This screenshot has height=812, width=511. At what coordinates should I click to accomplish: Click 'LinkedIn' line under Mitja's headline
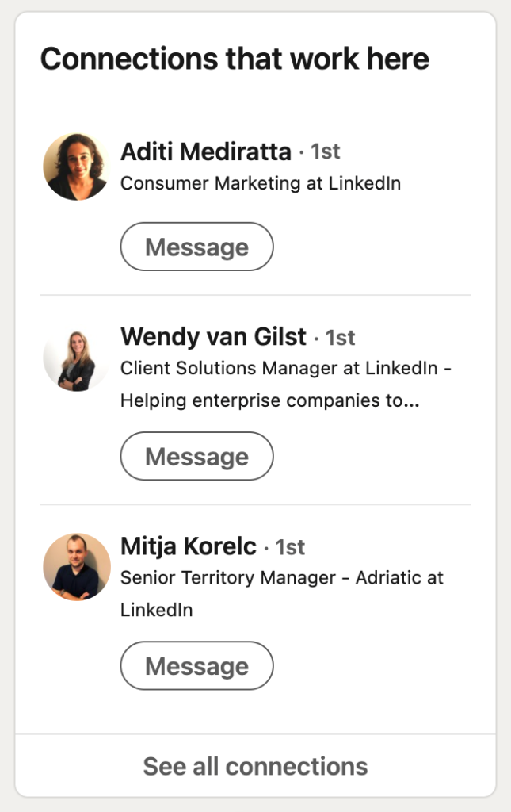(157, 610)
